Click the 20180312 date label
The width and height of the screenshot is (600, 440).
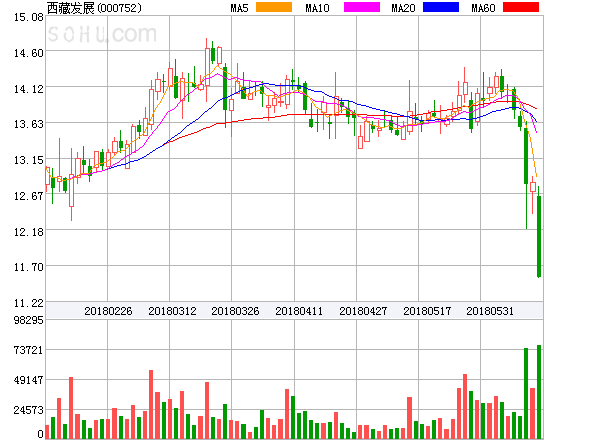(x=172, y=311)
